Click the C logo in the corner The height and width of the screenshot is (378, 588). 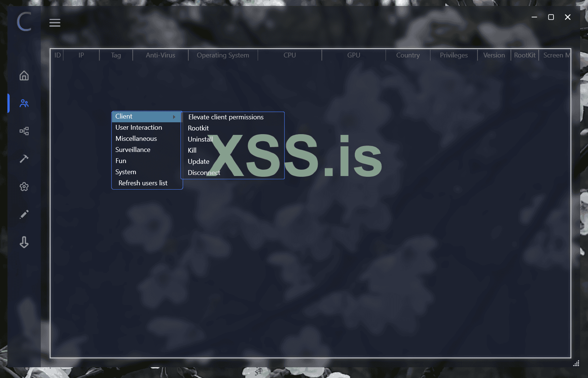pyautogui.click(x=24, y=21)
